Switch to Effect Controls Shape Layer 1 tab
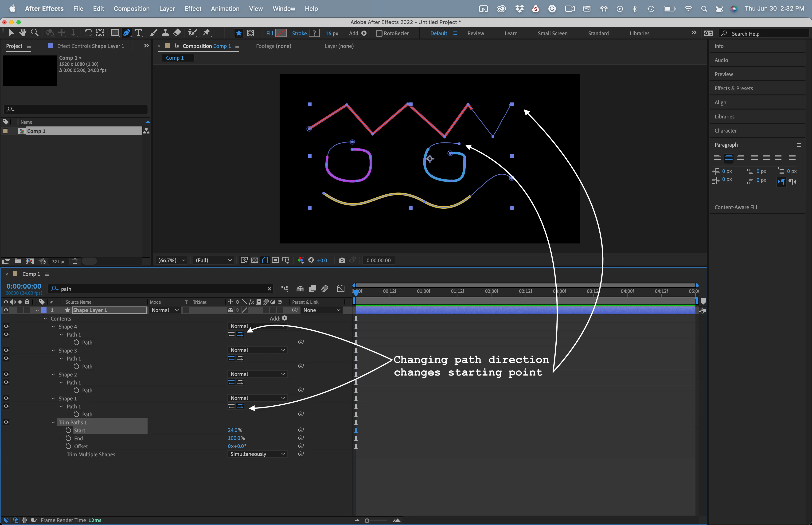This screenshot has height=525, width=812. 90,46
